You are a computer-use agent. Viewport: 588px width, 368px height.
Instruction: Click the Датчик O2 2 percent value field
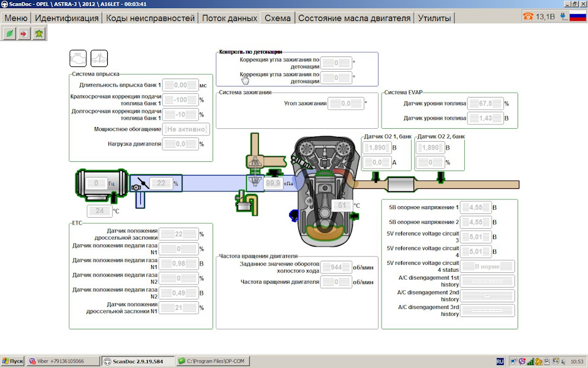[x=431, y=163]
